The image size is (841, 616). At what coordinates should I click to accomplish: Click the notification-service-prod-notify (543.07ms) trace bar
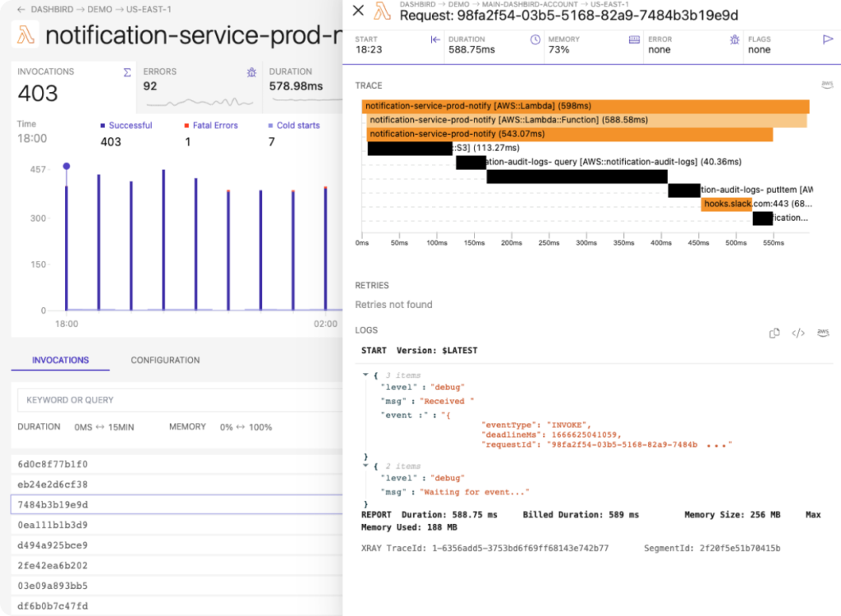570,134
